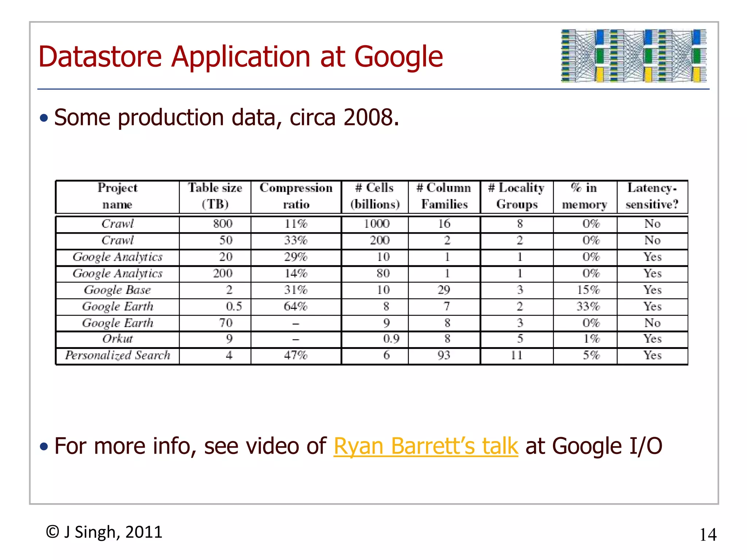The width and height of the screenshot is (747, 560).
Task: Select the title 'Datastore Application at Google'
Action: (241, 57)
